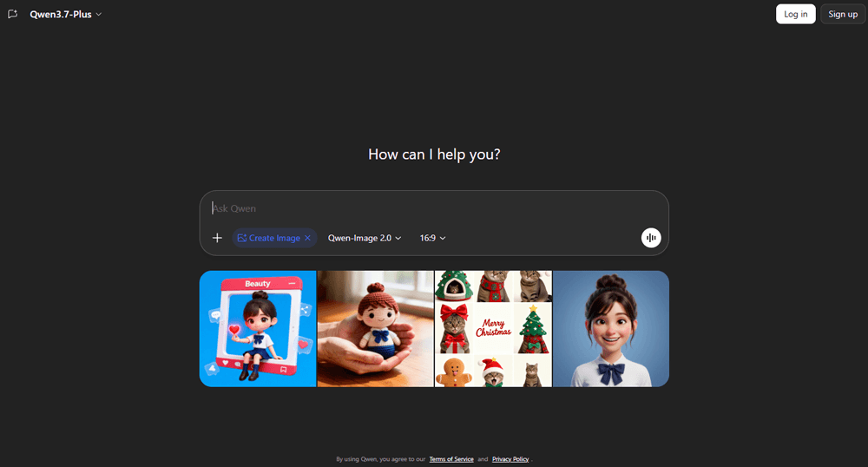Viewport: 868px width, 467px height.
Task: Open the Privacy Policy link
Action: (510, 459)
